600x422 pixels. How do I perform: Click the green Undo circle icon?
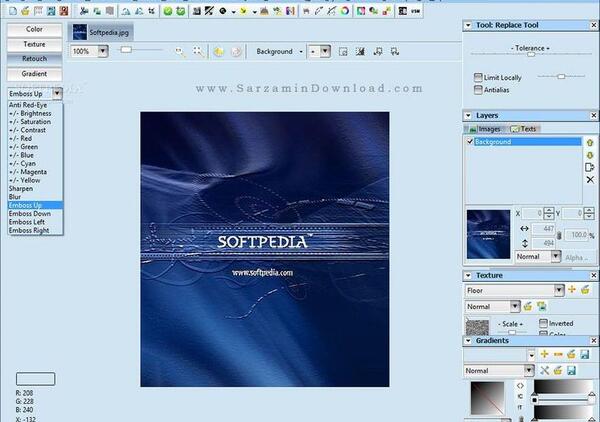(168, 11)
